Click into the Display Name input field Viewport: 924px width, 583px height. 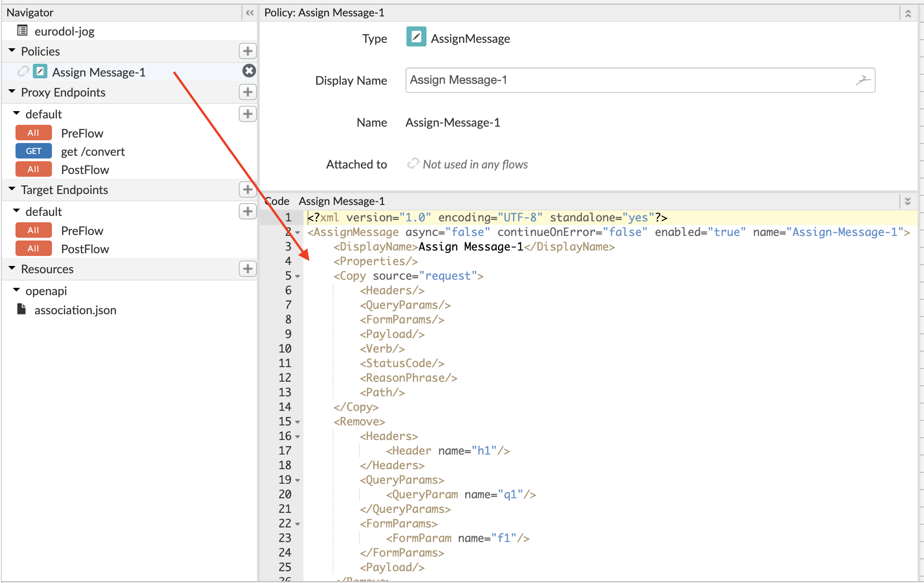coord(640,80)
